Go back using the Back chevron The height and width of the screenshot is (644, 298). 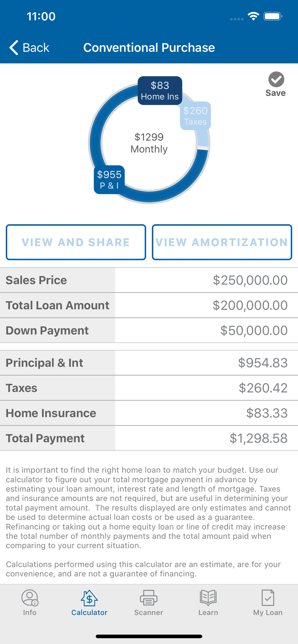tap(14, 48)
